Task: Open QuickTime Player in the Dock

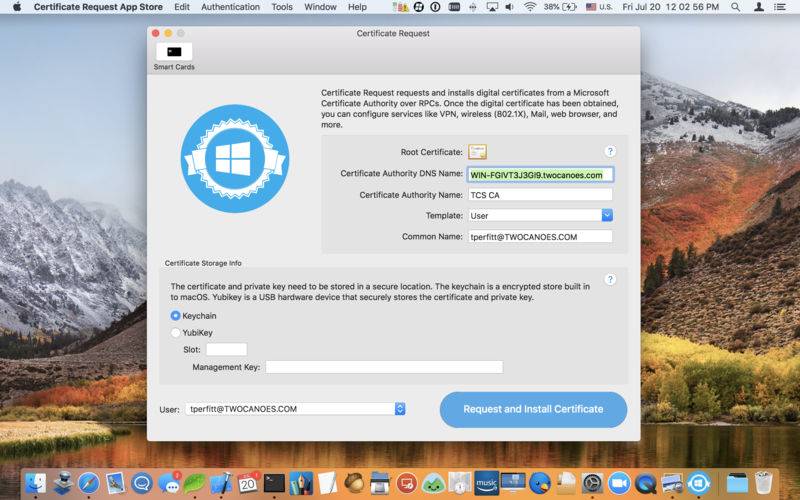Action: tap(645, 483)
